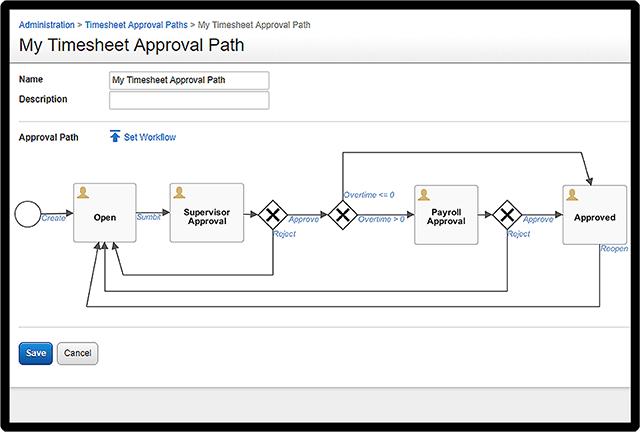Click the 'Overtime <= 0' condition label

click(x=369, y=195)
